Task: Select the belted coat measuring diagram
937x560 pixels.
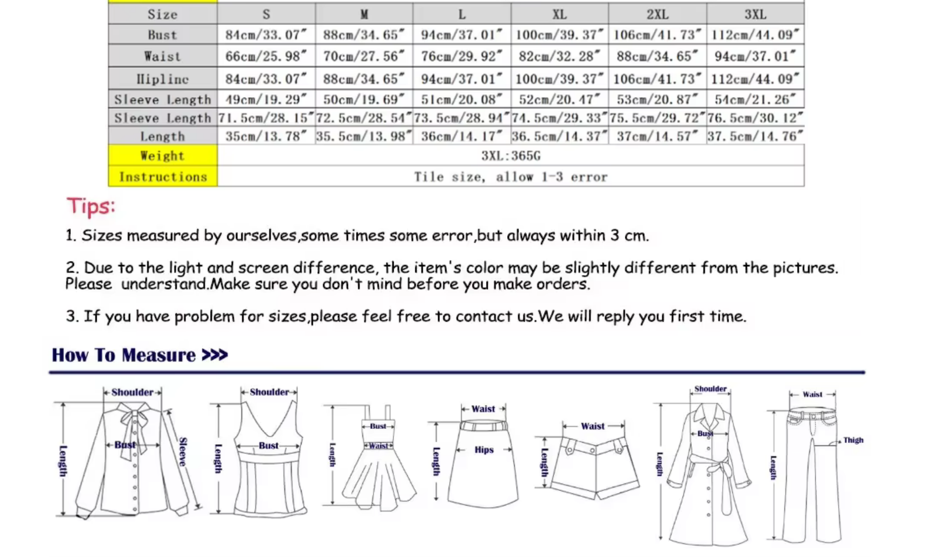Action: pos(703,465)
